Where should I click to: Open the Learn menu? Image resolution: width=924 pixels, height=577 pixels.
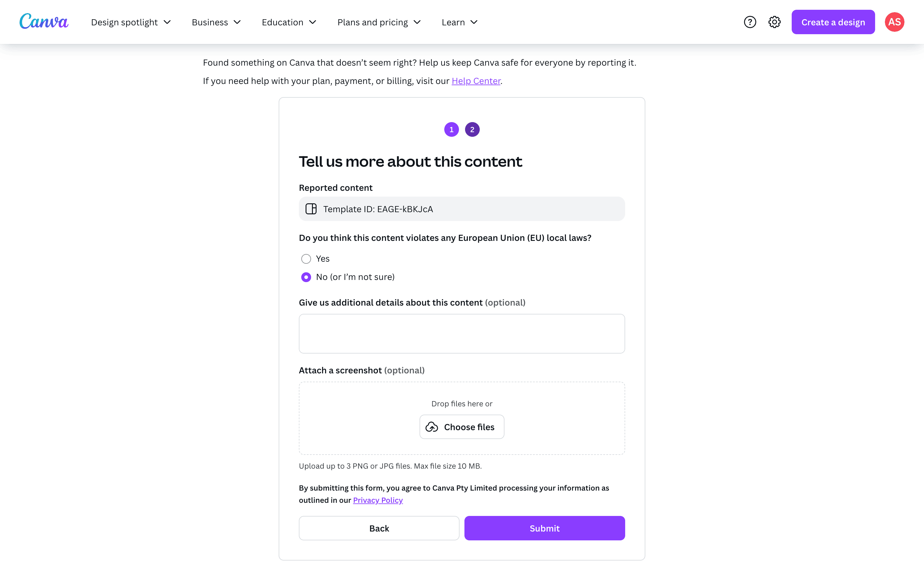coord(460,23)
